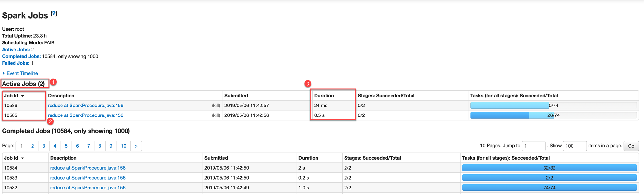
Task: Click the Completed Jobs table Job Id sort arrow
Action: tap(23, 158)
